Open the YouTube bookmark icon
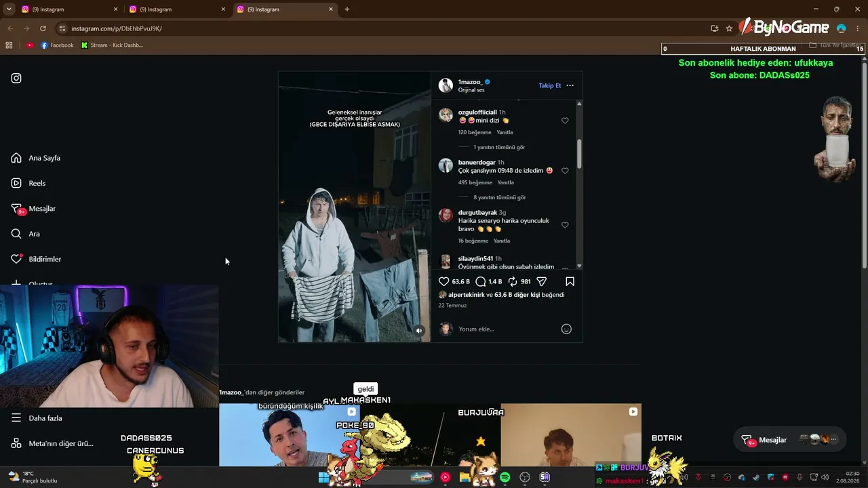Image resolution: width=868 pixels, height=488 pixels. coord(30,45)
